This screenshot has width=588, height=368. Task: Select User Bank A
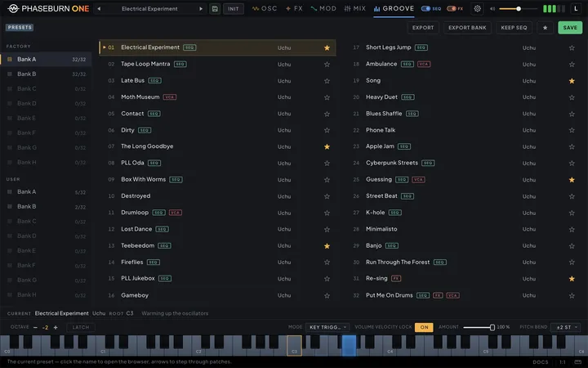(x=46, y=192)
